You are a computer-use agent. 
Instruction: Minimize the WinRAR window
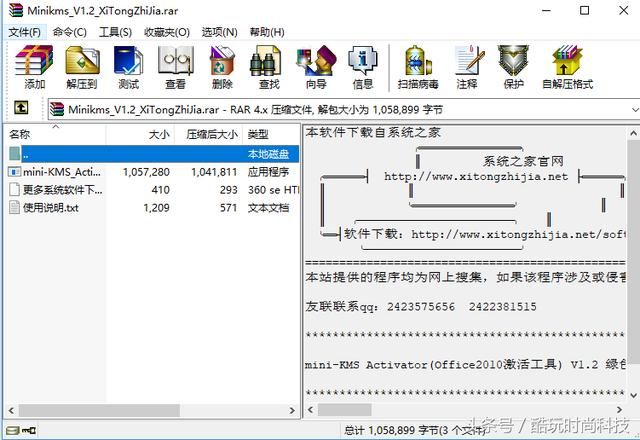(546, 10)
